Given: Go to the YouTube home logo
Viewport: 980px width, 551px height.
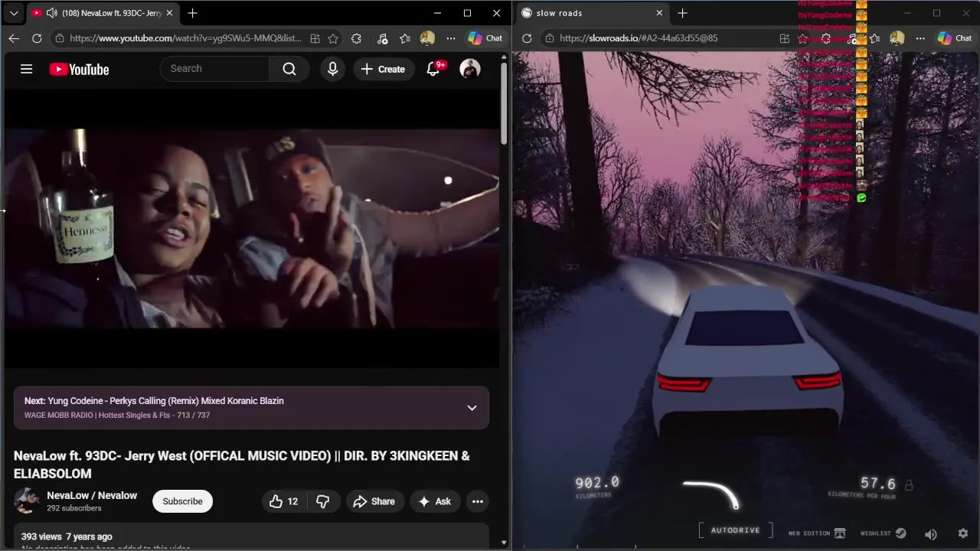Looking at the screenshot, I should click(79, 69).
